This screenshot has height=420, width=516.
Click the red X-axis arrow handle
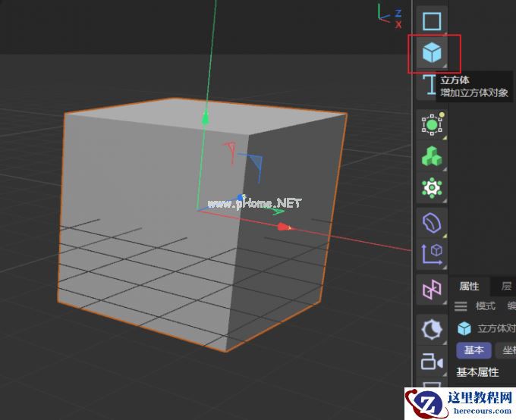pos(284,226)
